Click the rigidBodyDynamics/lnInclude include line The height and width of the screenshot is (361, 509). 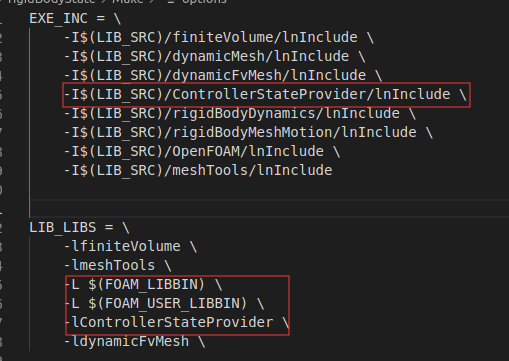[240, 114]
